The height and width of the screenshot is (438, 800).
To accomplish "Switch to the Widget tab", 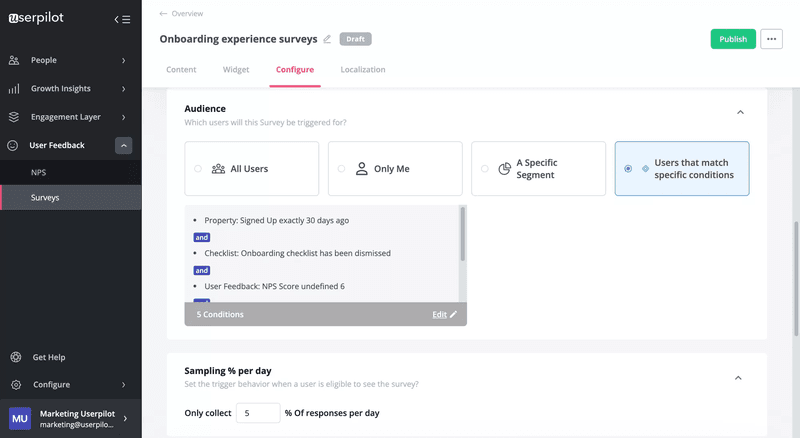I will coord(236,69).
